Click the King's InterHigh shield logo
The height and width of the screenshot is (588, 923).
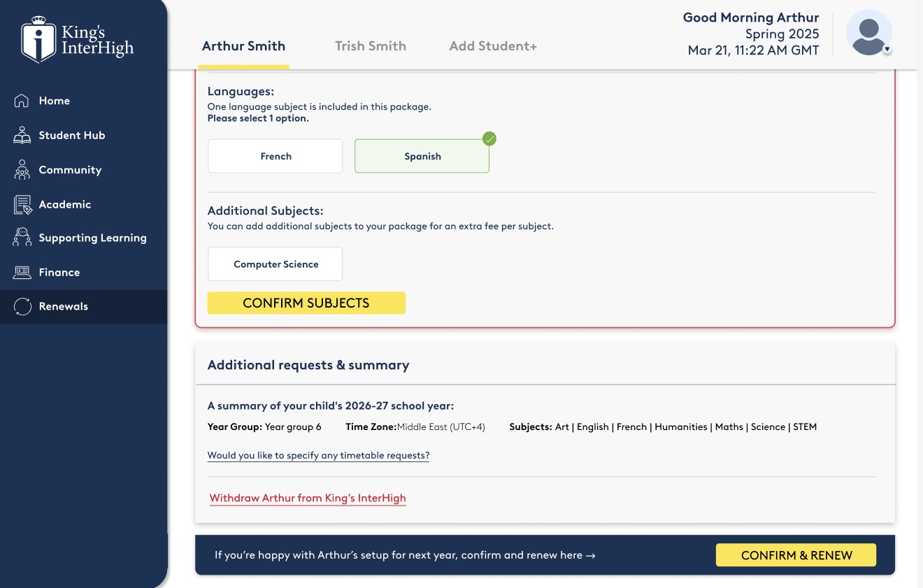pos(38,40)
